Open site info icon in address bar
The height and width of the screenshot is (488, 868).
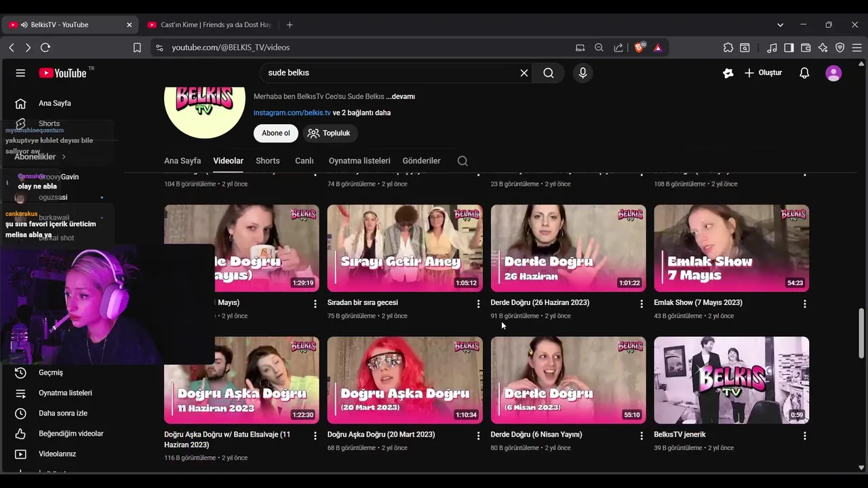point(159,47)
